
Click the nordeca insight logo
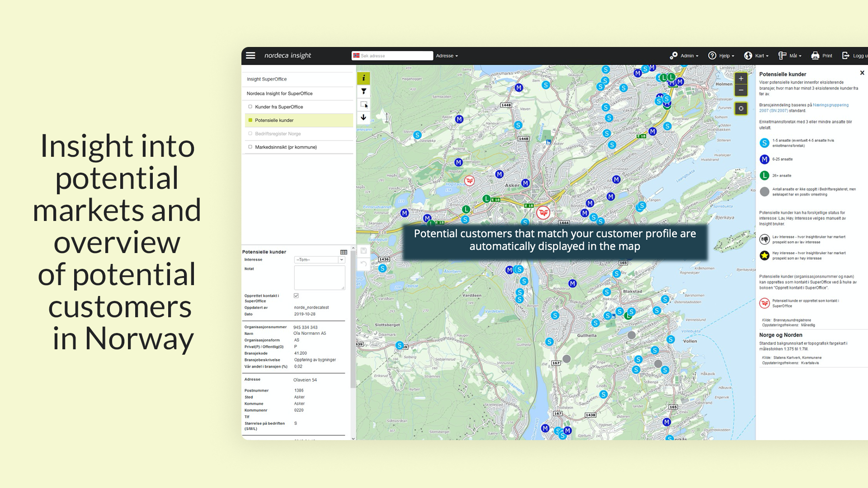(x=288, y=56)
